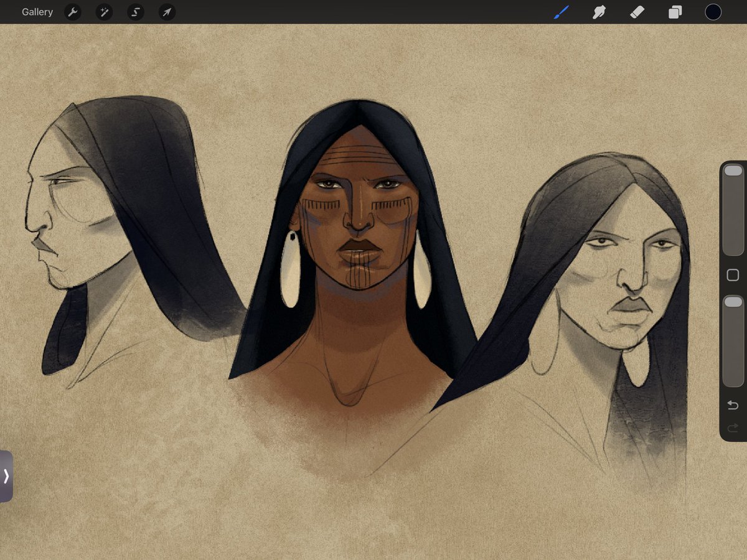Open the Adjustments magic wand menu
This screenshot has height=560, width=747.
[x=104, y=12]
